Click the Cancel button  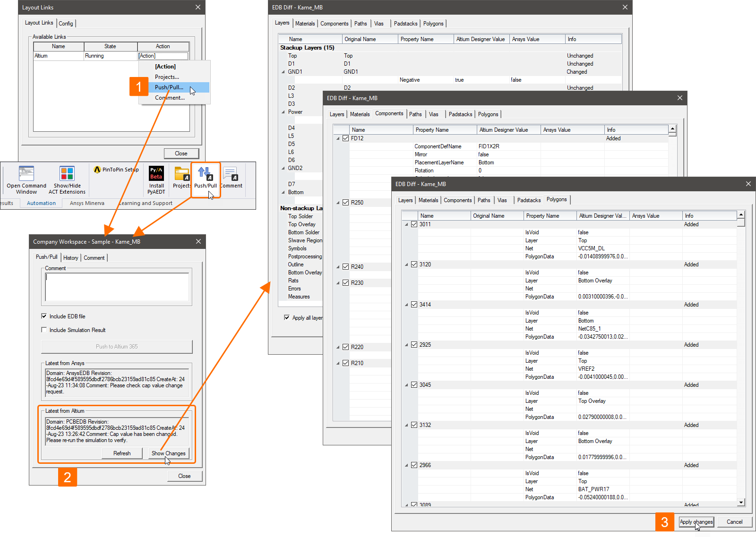point(735,522)
